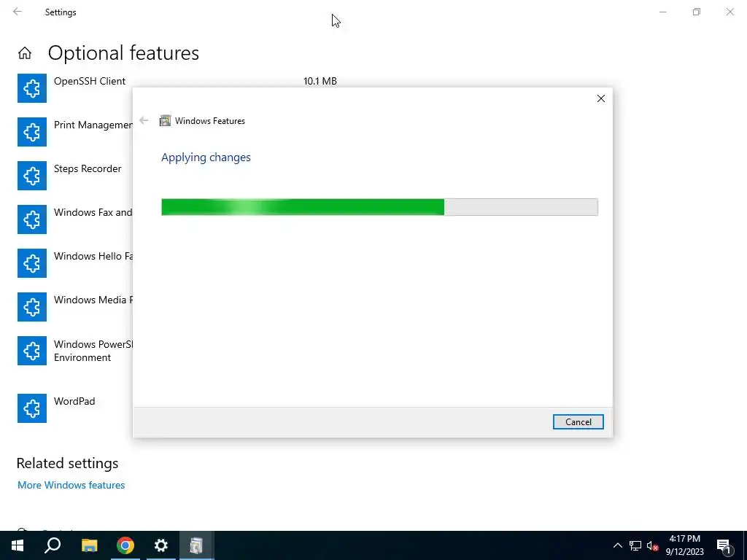
Task: Click the Windows Features taskbar icon
Action: 196,545
